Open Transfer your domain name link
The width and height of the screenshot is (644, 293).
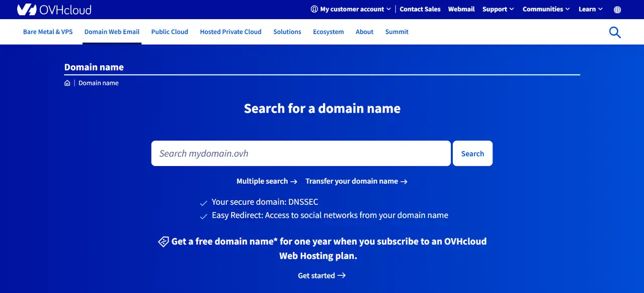coord(356,181)
